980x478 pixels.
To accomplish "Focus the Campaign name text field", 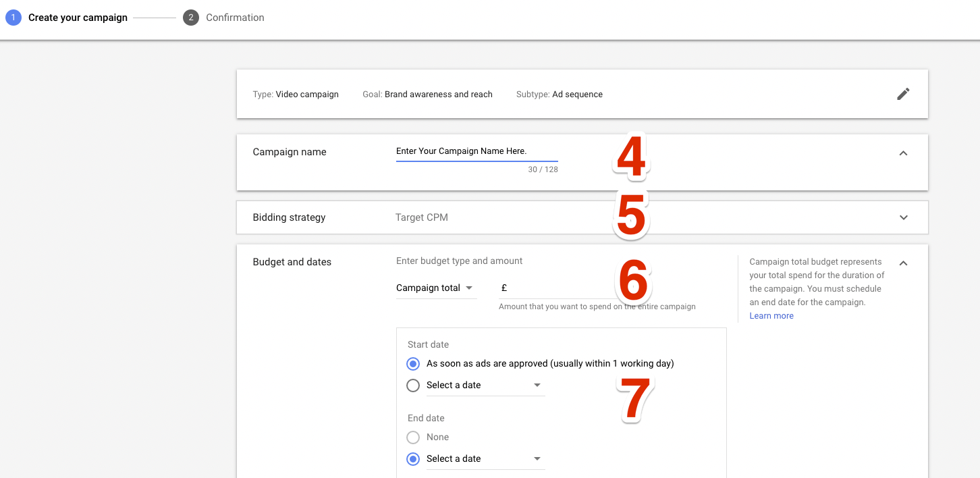I will coord(477,151).
